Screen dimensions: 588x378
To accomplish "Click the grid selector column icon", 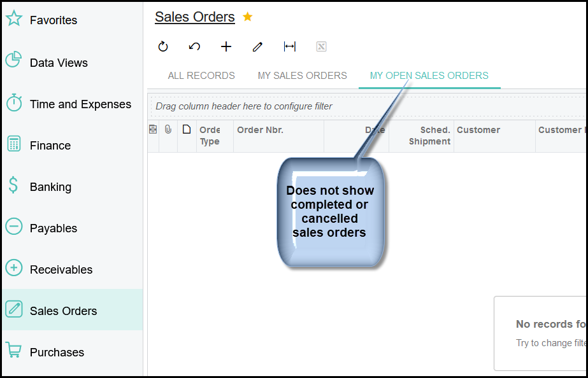I will [x=153, y=129].
